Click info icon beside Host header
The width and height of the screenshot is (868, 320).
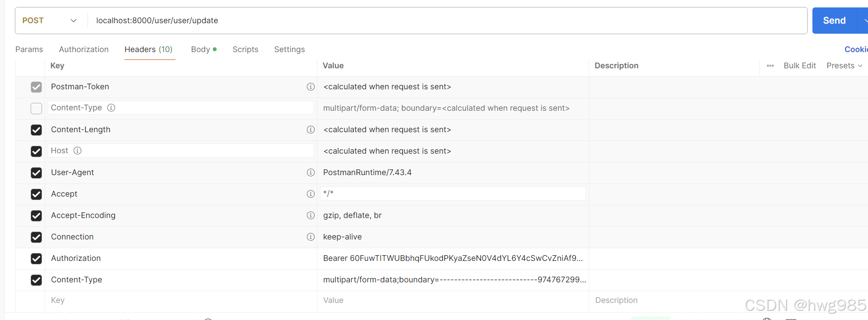[77, 151]
